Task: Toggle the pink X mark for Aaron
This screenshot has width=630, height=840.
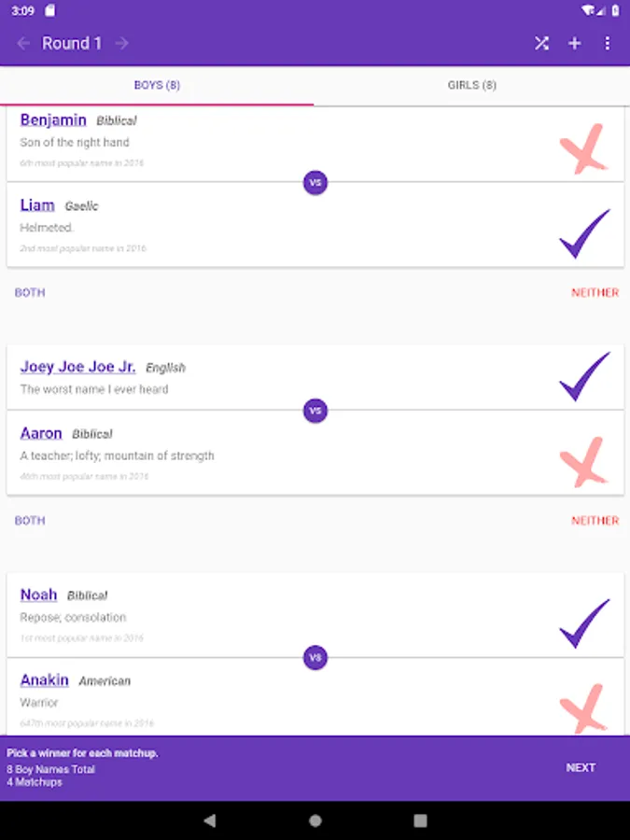Action: tap(584, 462)
